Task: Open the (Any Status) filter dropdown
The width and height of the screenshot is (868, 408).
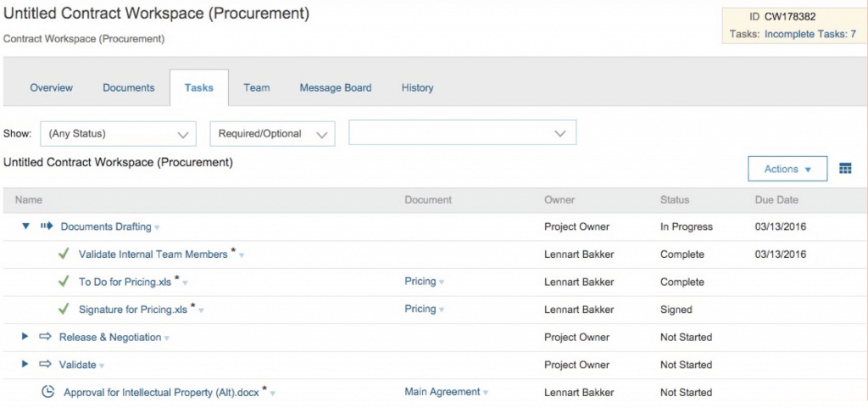Action: click(119, 133)
